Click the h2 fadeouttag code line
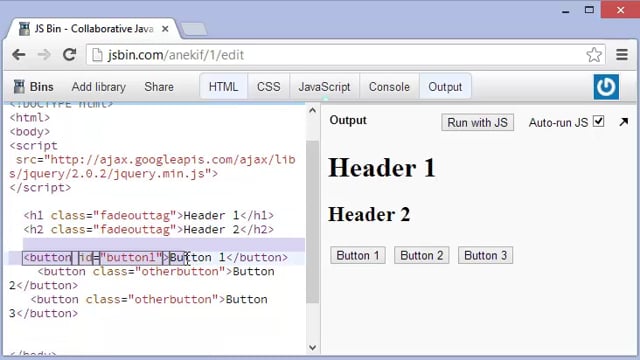This screenshot has width=640, height=360. tap(149, 229)
